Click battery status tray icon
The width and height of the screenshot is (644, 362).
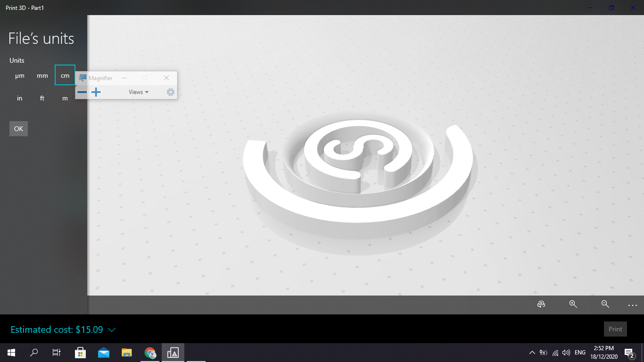544,353
